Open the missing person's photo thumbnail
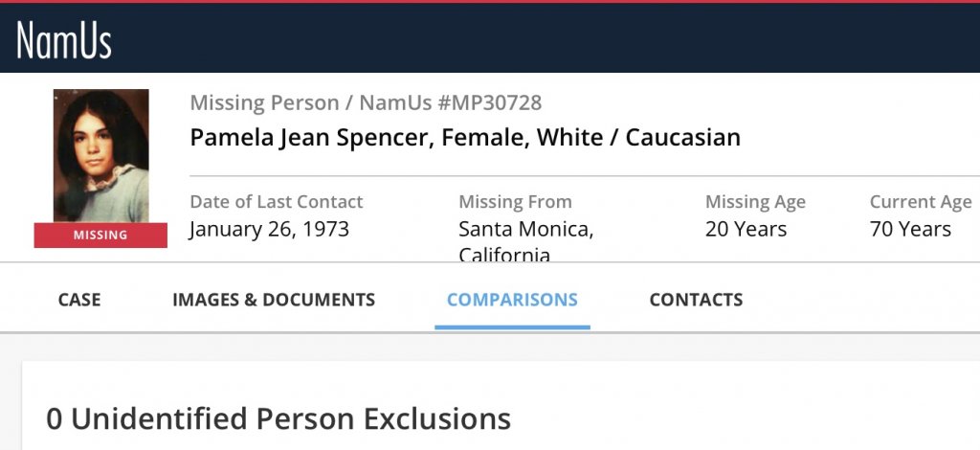This screenshot has height=450, width=980. coord(100,155)
